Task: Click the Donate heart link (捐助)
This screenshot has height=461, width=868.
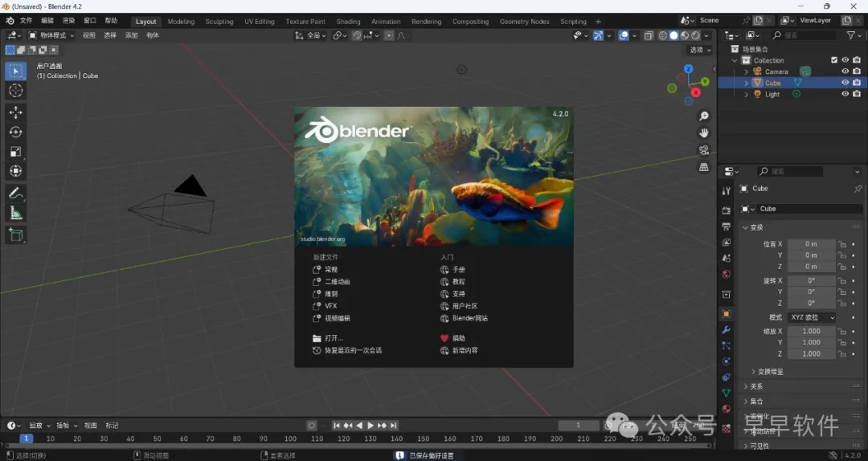Action: (452, 338)
